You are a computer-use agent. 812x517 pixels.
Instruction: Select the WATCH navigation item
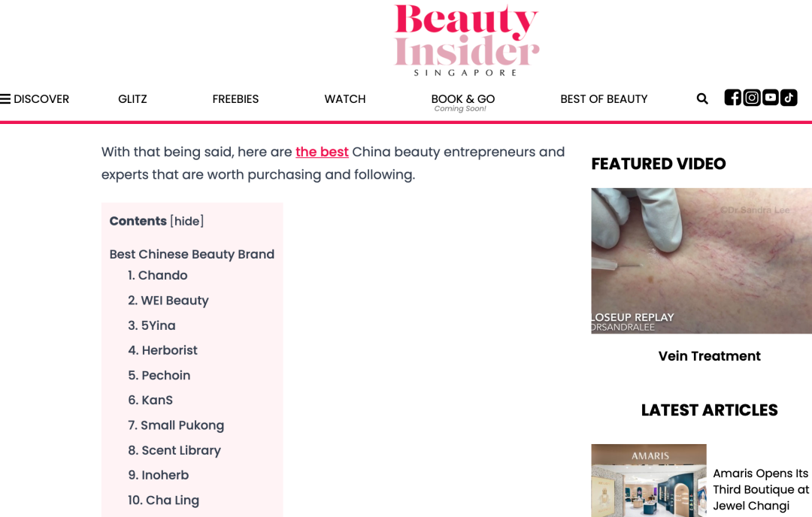pos(345,99)
